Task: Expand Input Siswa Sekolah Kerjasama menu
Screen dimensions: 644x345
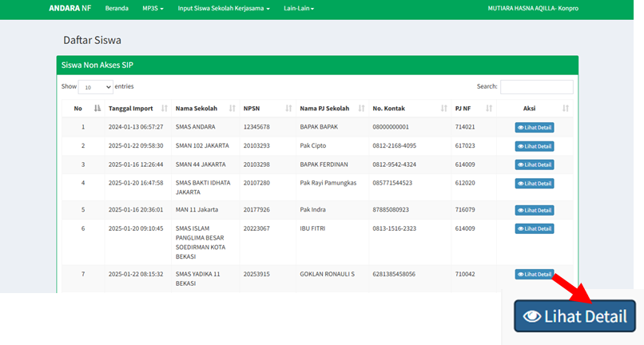Action: pos(224,8)
